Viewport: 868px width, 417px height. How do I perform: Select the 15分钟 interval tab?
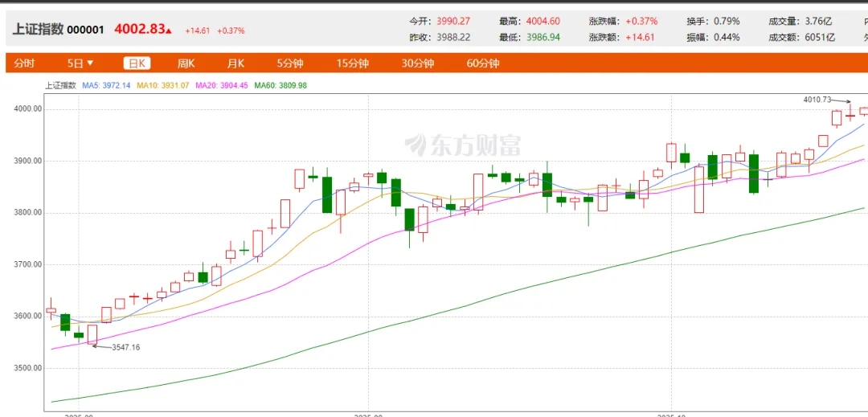tap(353, 63)
